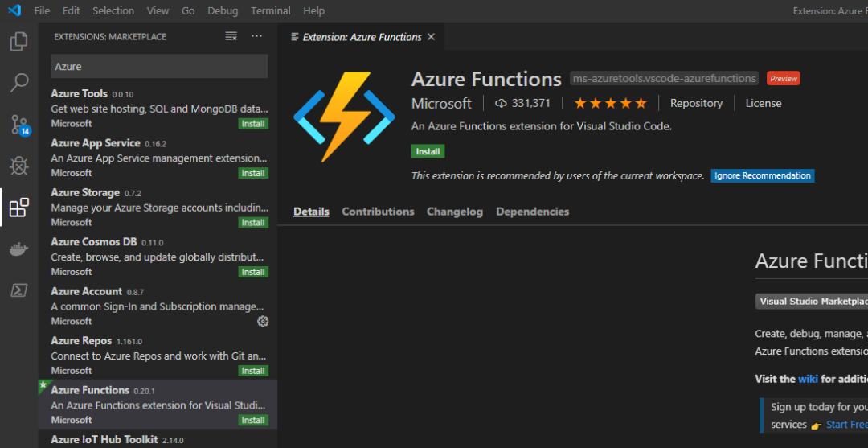Image resolution: width=868 pixels, height=448 pixels.
Task: Clear extensions search results icon
Action: click(x=231, y=36)
